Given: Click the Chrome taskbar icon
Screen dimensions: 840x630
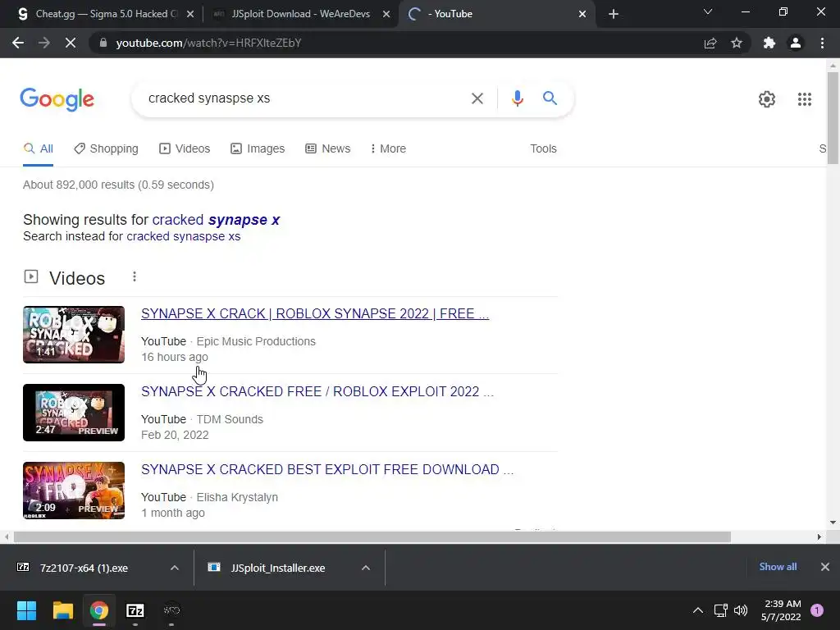Looking at the screenshot, I should [99, 610].
